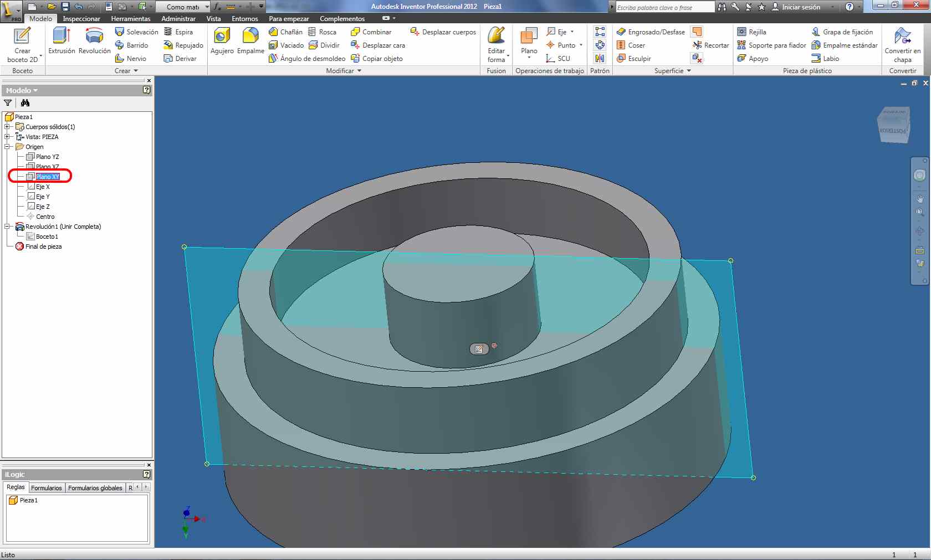Click the pan hand navigation icon
This screenshot has height=560, width=931.
(x=920, y=198)
